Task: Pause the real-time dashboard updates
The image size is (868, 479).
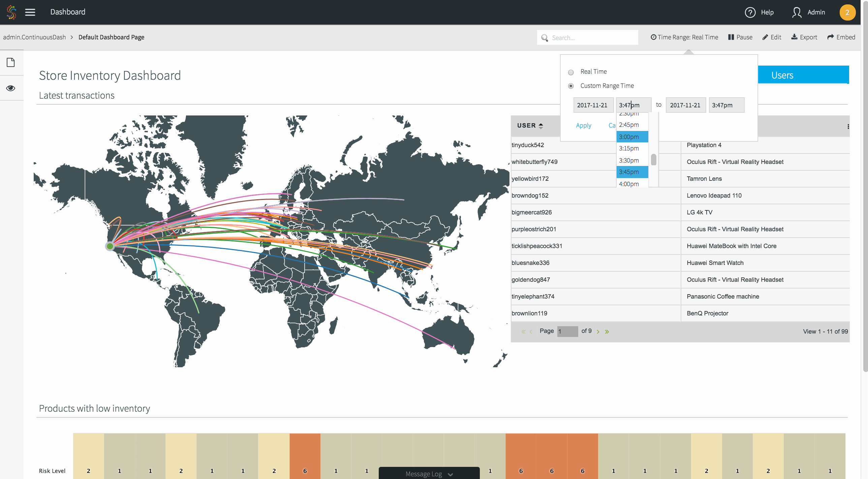Action: [x=740, y=37]
